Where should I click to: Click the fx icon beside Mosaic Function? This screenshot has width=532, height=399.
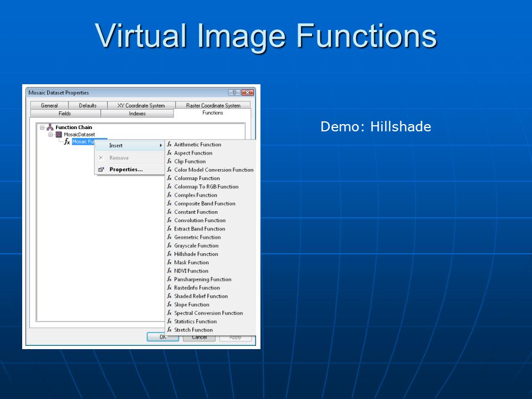click(67, 141)
